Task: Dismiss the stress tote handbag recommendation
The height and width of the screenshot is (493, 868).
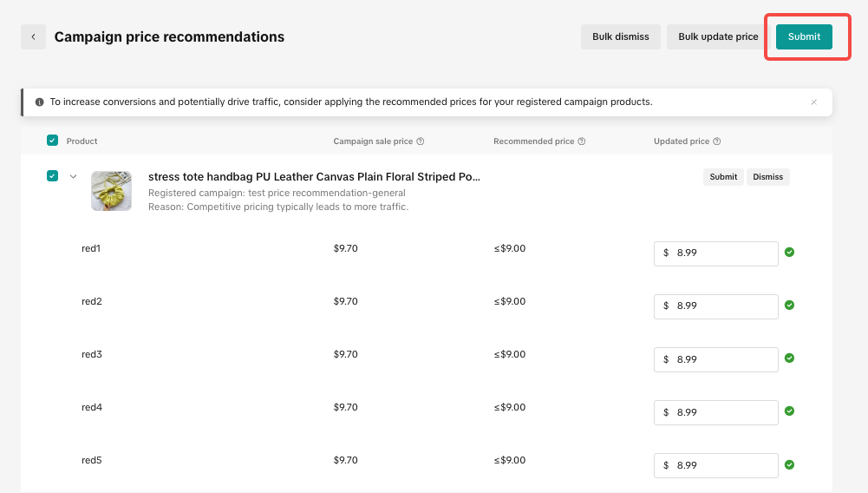Action: tap(767, 177)
